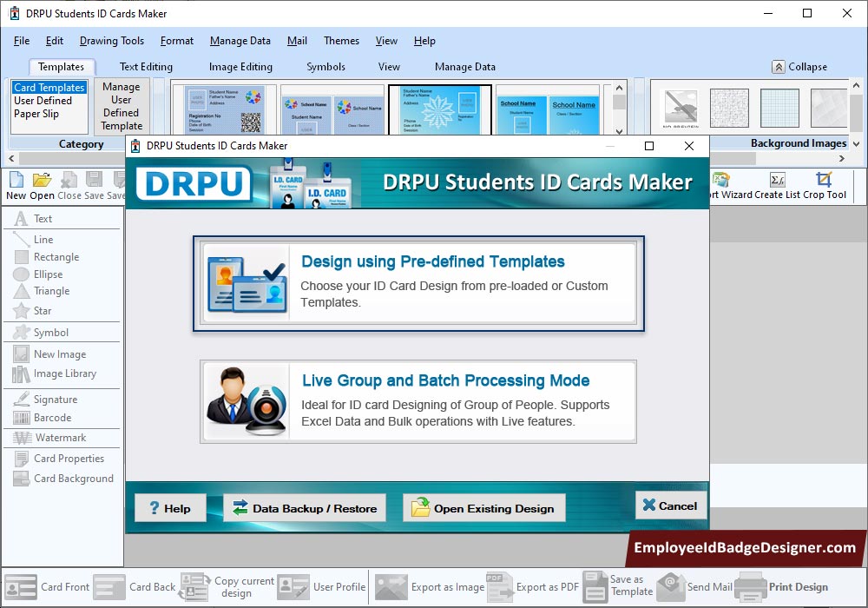868x608 pixels.
Task: Switch to the Image Editing tab
Action: 240,67
